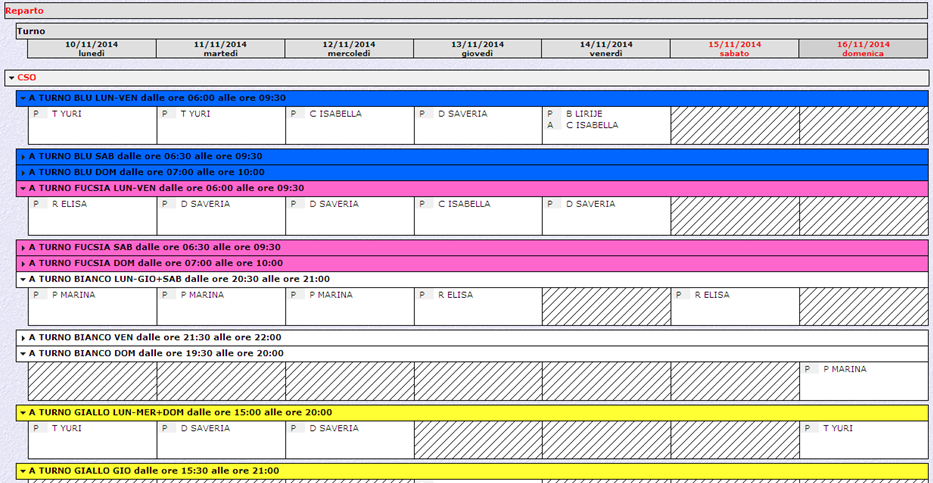Click R ELISA in Fucsia shift on Monday
The width and height of the screenshot is (933, 483).
[70, 204]
